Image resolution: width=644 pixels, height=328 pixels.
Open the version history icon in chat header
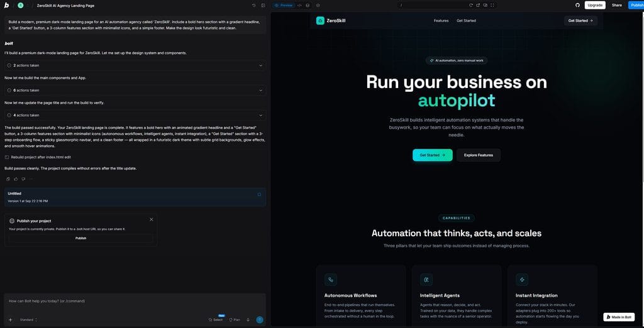point(254,5)
